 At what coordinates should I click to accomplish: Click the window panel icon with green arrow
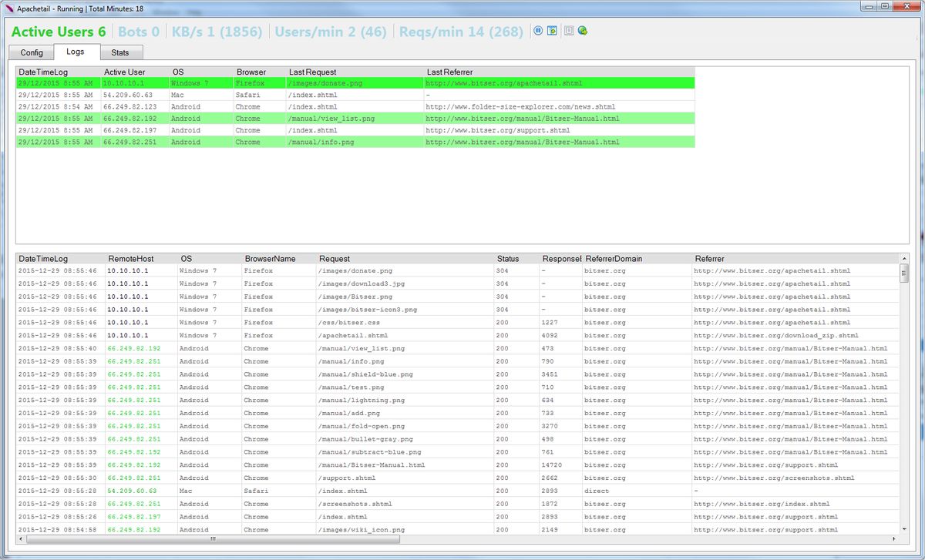point(552,31)
